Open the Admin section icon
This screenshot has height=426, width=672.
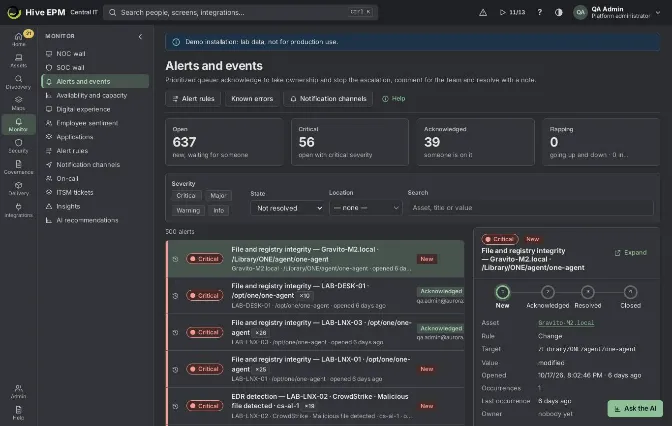[x=18, y=391]
